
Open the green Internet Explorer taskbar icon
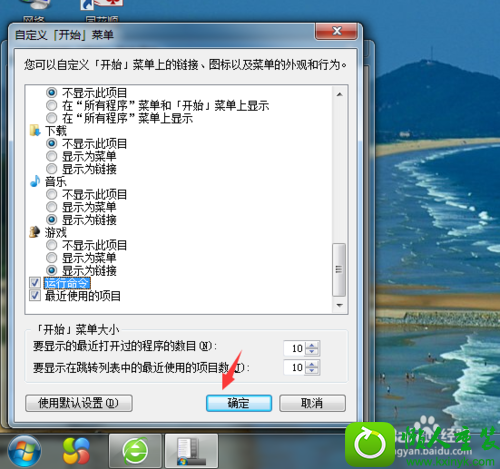coord(135,451)
